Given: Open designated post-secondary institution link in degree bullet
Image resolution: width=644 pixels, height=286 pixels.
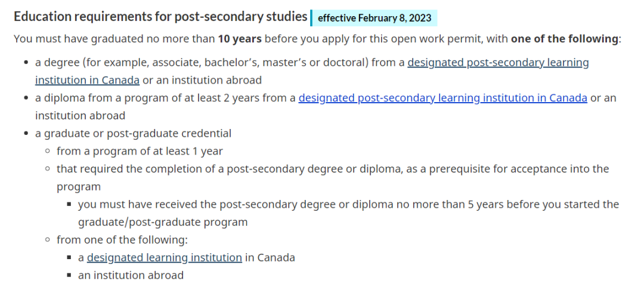Looking at the screenshot, I should pos(498,63).
